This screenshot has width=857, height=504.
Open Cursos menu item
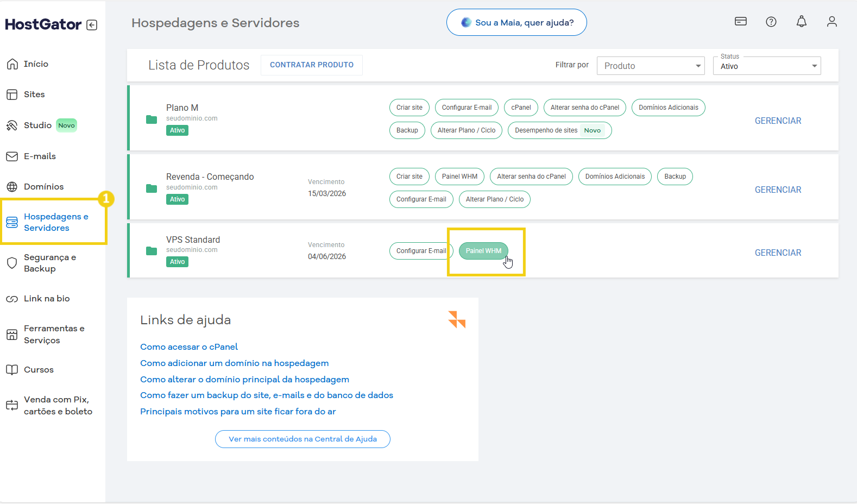point(39,370)
